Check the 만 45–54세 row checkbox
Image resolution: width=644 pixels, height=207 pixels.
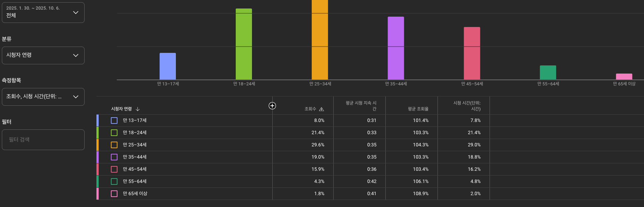114,169
